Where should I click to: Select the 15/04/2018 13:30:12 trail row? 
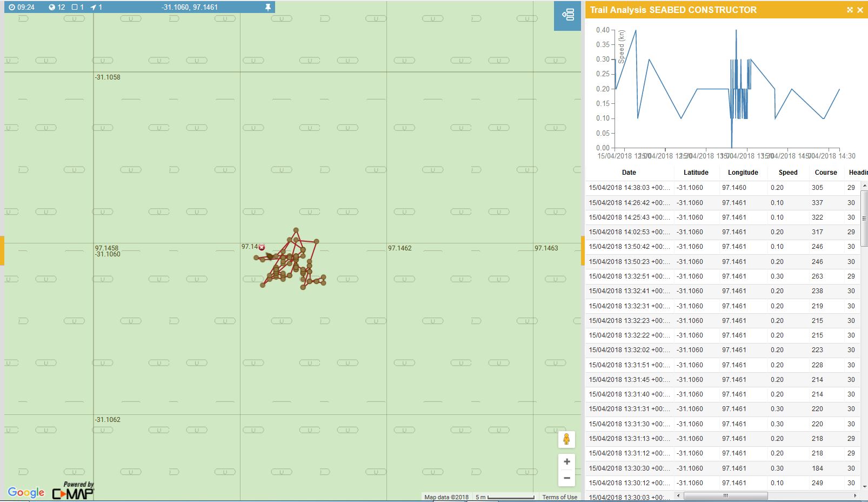pyautogui.click(x=722, y=483)
